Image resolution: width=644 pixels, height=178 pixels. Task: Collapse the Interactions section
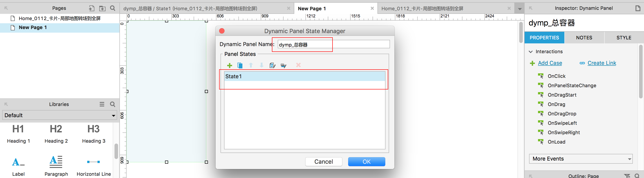pyautogui.click(x=531, y=52)
